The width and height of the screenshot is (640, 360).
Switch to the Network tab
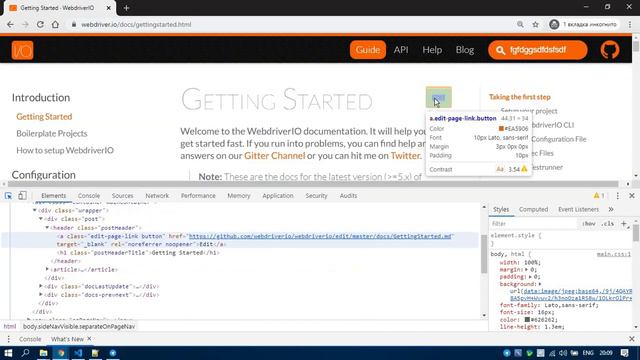(157, 196)
